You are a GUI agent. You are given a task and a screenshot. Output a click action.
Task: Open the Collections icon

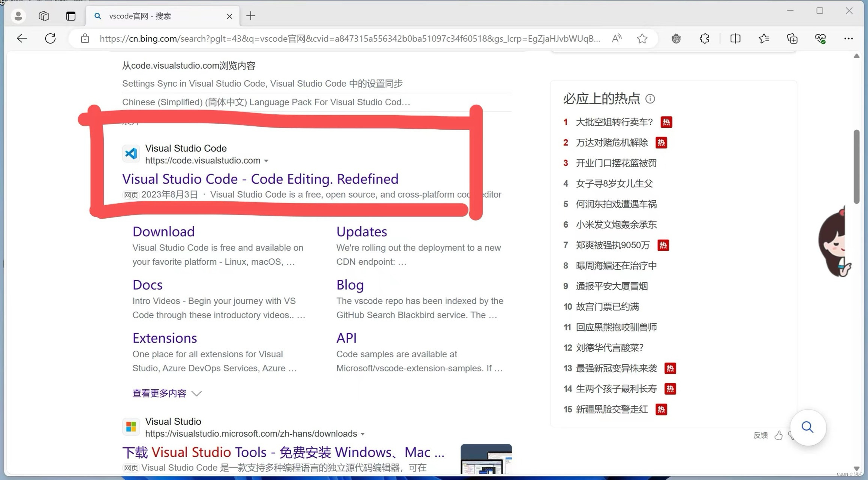tap(792, 38)
